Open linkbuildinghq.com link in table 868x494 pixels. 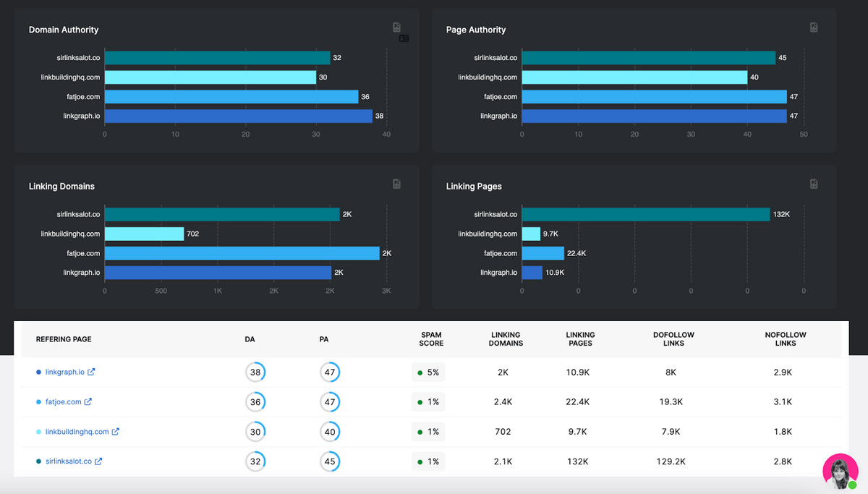(x=77, y=432)
